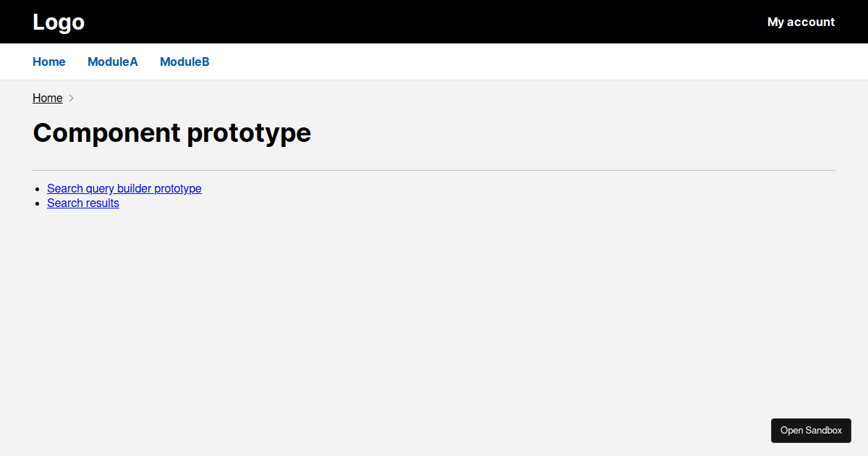Viewport: 868px width, 456px height.
Task: Navigate to ModuleB from the menu
Action: 184,62
